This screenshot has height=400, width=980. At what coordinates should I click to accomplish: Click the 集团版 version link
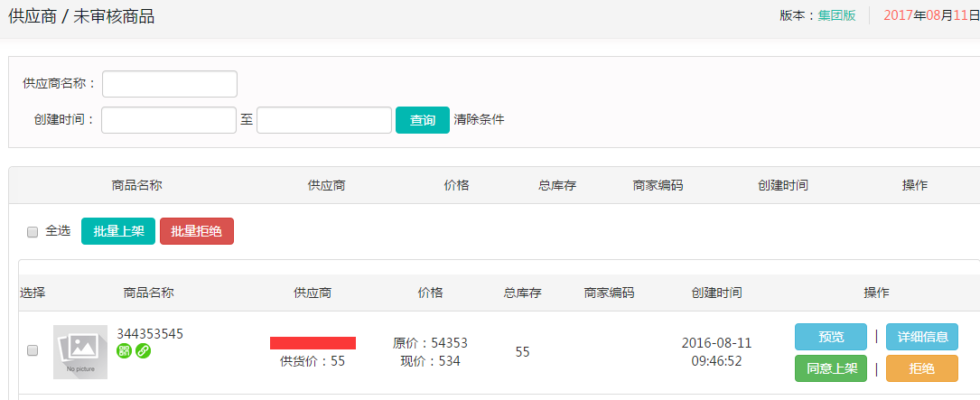(x=836, y=15)
